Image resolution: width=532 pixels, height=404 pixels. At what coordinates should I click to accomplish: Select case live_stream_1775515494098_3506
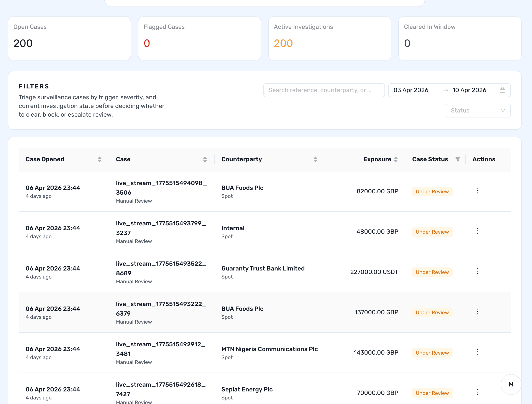(161, 188)
